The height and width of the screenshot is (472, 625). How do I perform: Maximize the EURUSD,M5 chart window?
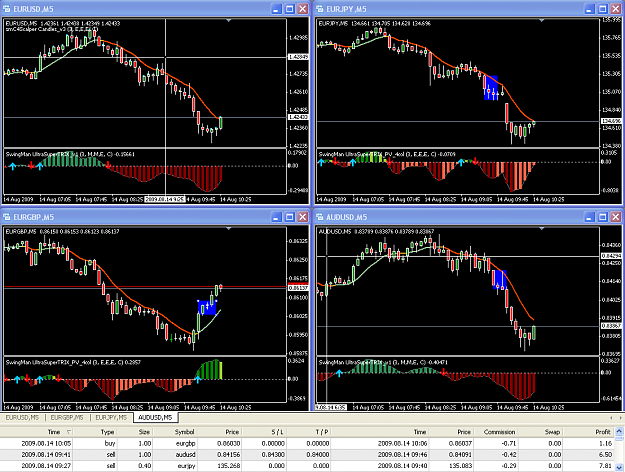pos(290,9)
